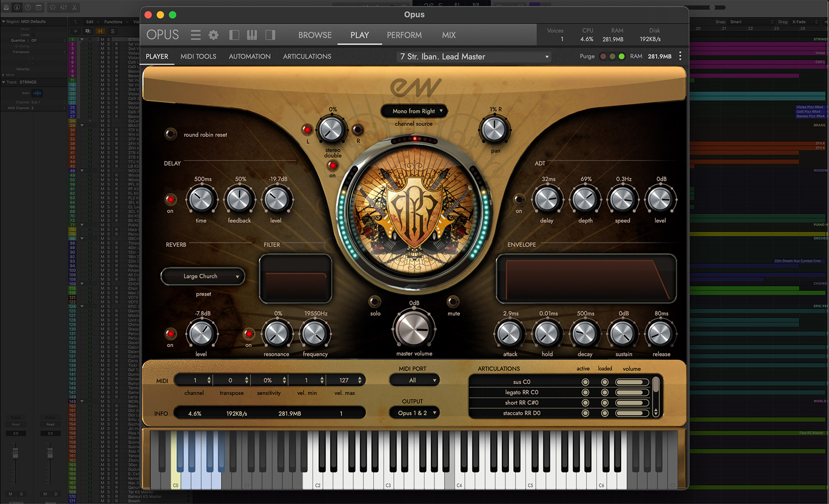
Task: Click the delay time knob
Action: click(202, 200)
